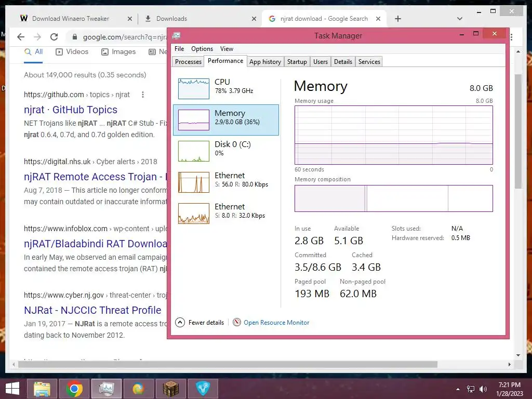Close the Downloads browser tab
The height and width of the screenshot is (399, 532).
[x=254, y=19]
